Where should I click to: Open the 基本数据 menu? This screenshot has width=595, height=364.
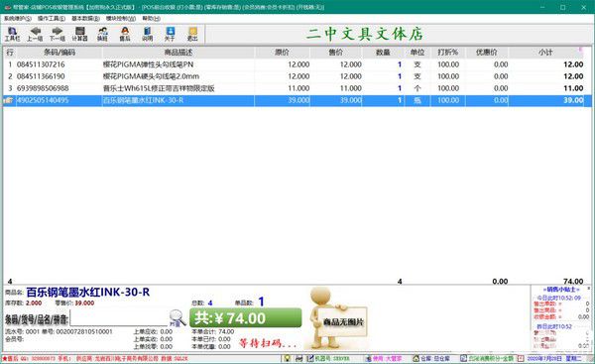(85, 18)
